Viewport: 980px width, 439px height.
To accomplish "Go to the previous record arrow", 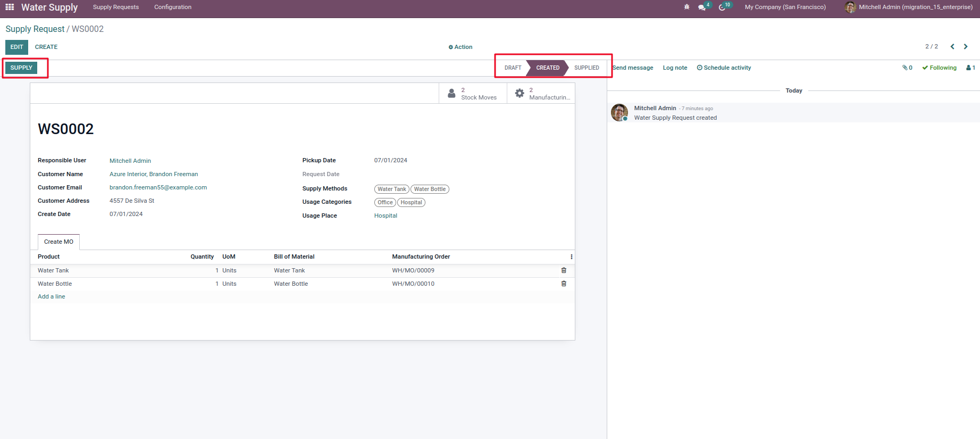I will coord(952,47).
